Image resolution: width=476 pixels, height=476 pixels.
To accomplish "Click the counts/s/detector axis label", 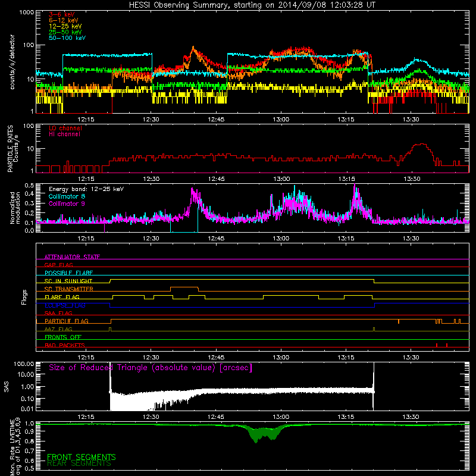I will pos(12,62).
